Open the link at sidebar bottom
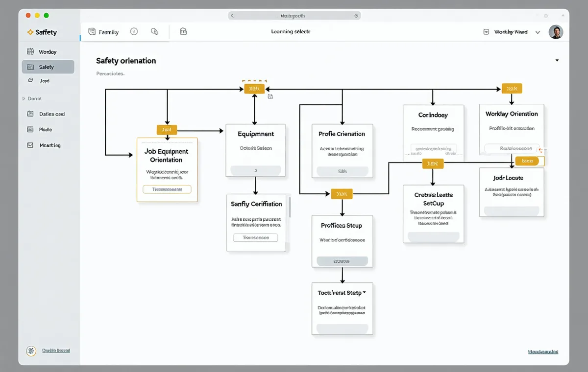The width and height of the screenshot is (588, 372). pyautogui.click(x=56, y=350)
